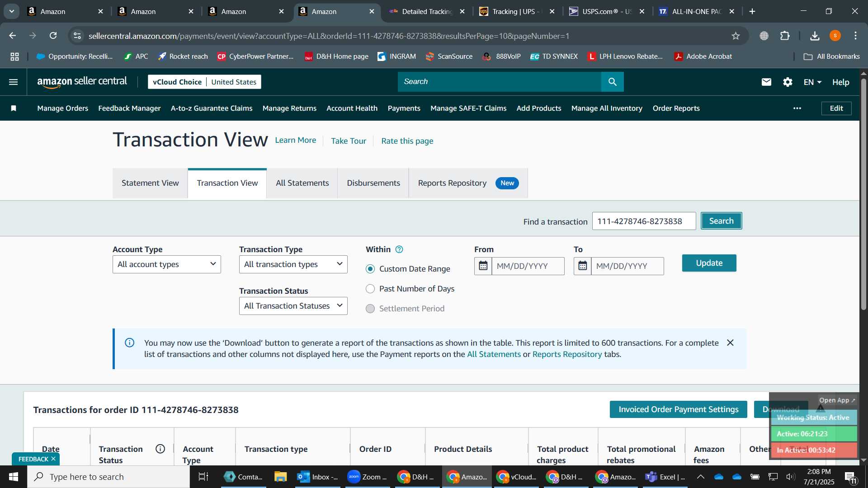The image size is (868, 488).
Task: Click the Seller Central search box
Action: [x=500, y=82]
